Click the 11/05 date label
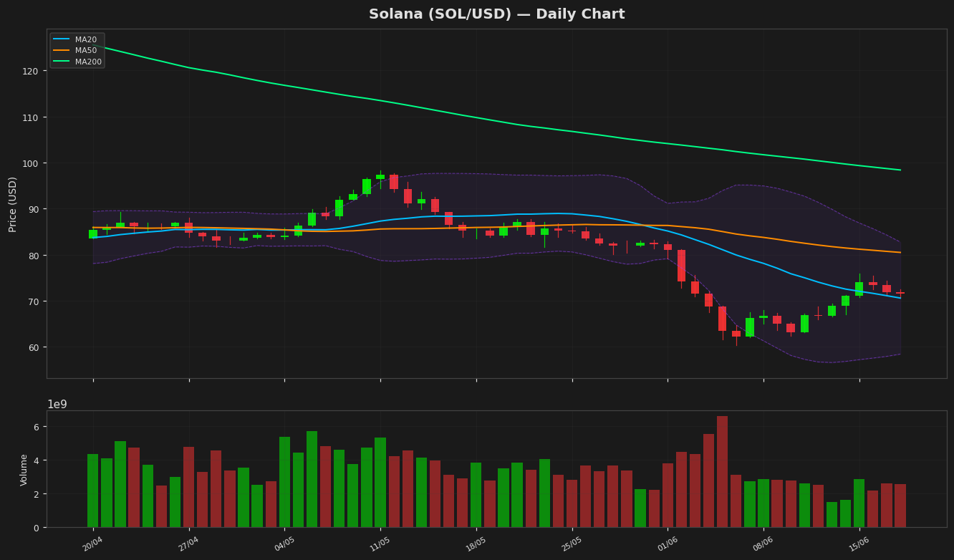This screenshot has height=560, width=954. coord(380,544)
